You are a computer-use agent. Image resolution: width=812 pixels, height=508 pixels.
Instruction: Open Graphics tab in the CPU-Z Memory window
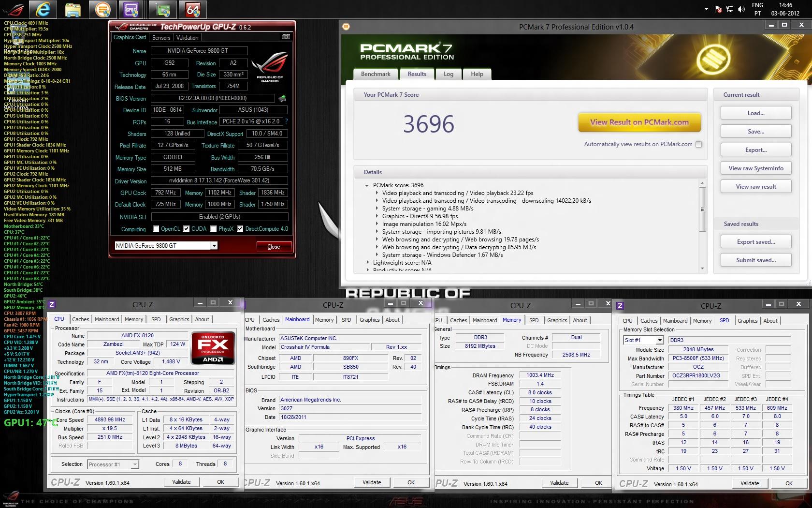click(557, 320)
